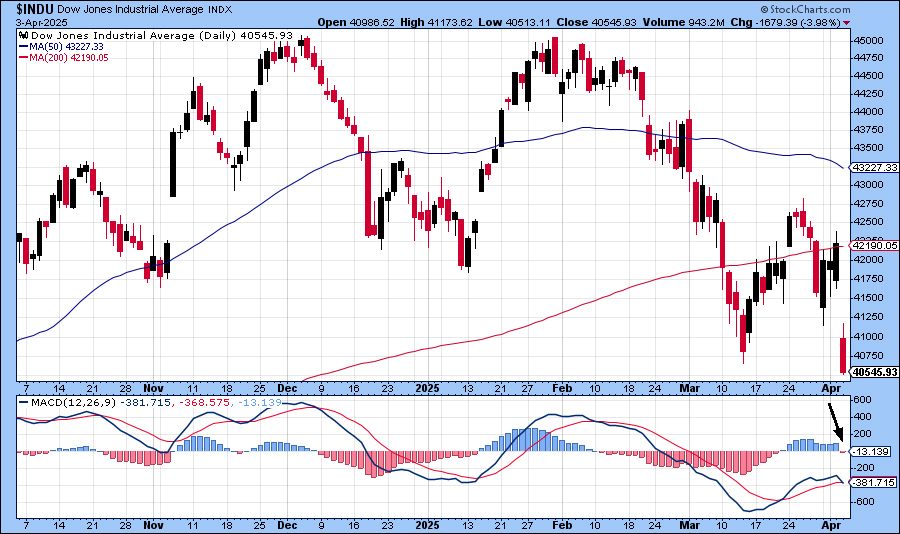Click '2025' on the MACD panel date axis
The width and height of the screenshot is (900, 534).
428,525
